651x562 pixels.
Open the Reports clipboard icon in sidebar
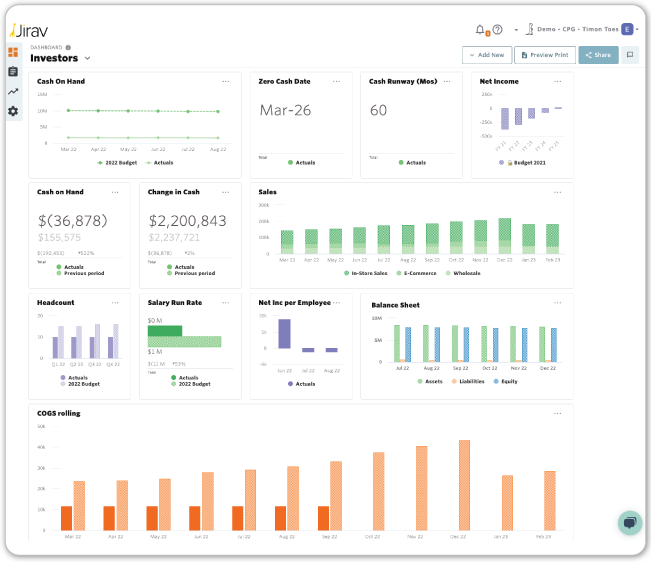[x=13, y=71]
